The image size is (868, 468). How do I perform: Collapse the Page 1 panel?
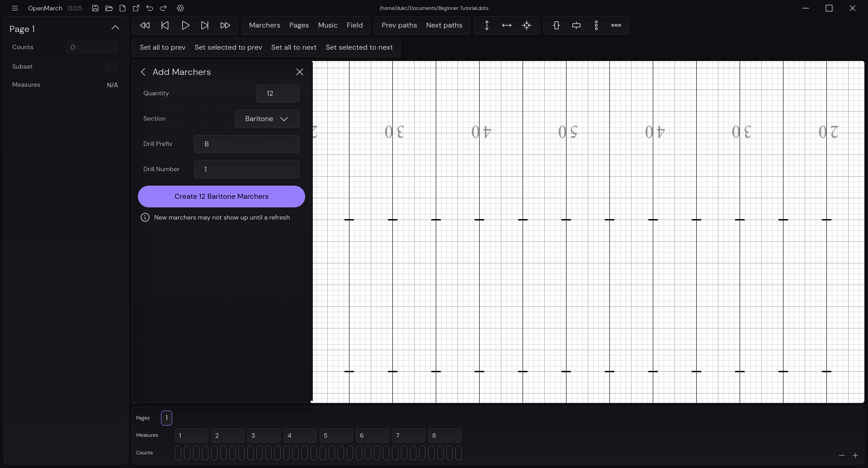click(115, 28)
